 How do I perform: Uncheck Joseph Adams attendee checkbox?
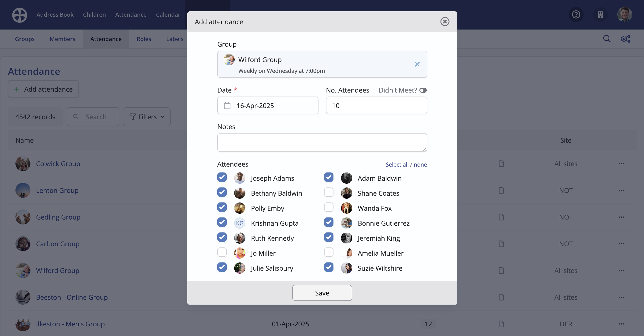pyautogui.click(x=222, y=177)
